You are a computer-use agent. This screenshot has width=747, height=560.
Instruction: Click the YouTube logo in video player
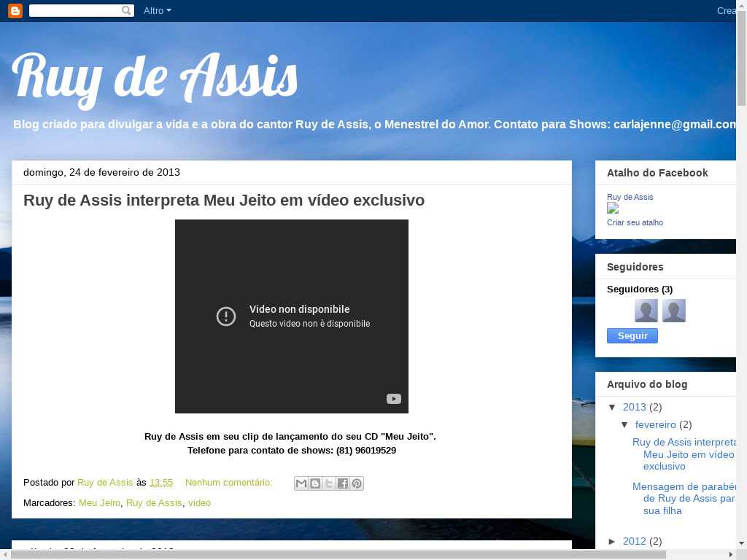(393, 399)
